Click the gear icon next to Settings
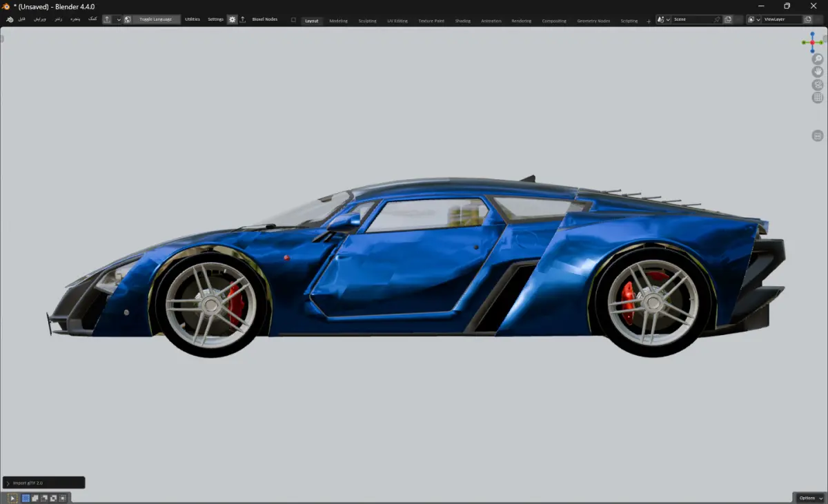This screenshot has width=828, height=504. pos(233,19)
